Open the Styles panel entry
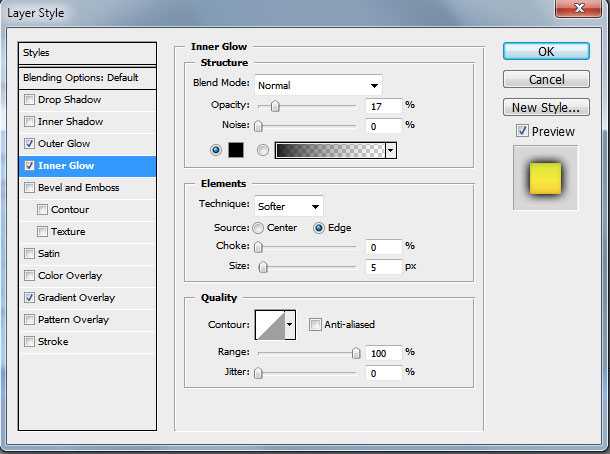The height and width of the screenshot is (454, 610). pyautogui.click(x=87, y=53)
